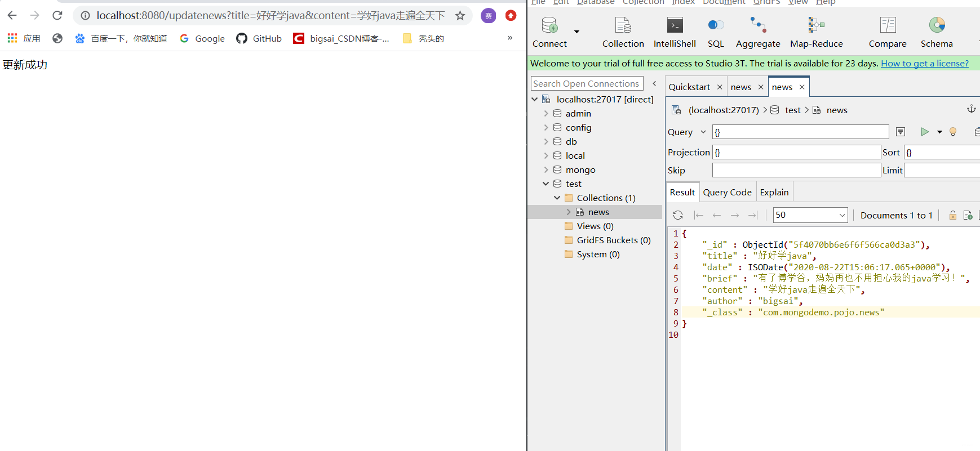Image resolution: width=980 pixels, height=451 pixels.
Task: Run the query with play button
Action: 925,132
